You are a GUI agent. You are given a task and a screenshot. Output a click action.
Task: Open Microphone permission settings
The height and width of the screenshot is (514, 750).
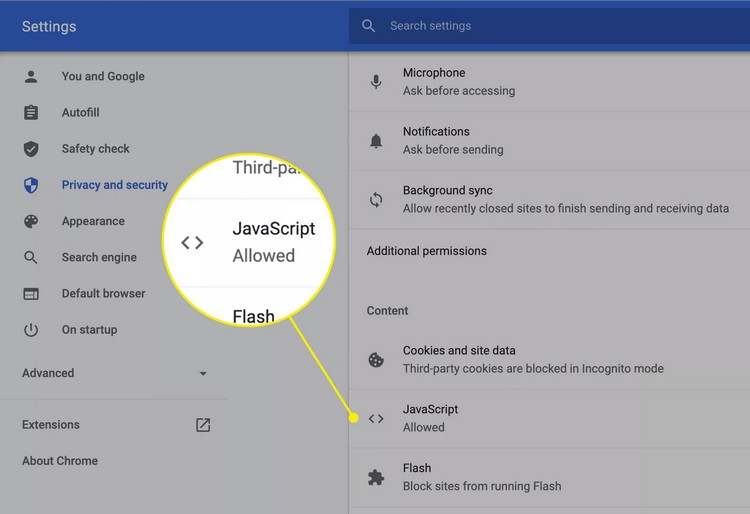click(x=549, y=82)
